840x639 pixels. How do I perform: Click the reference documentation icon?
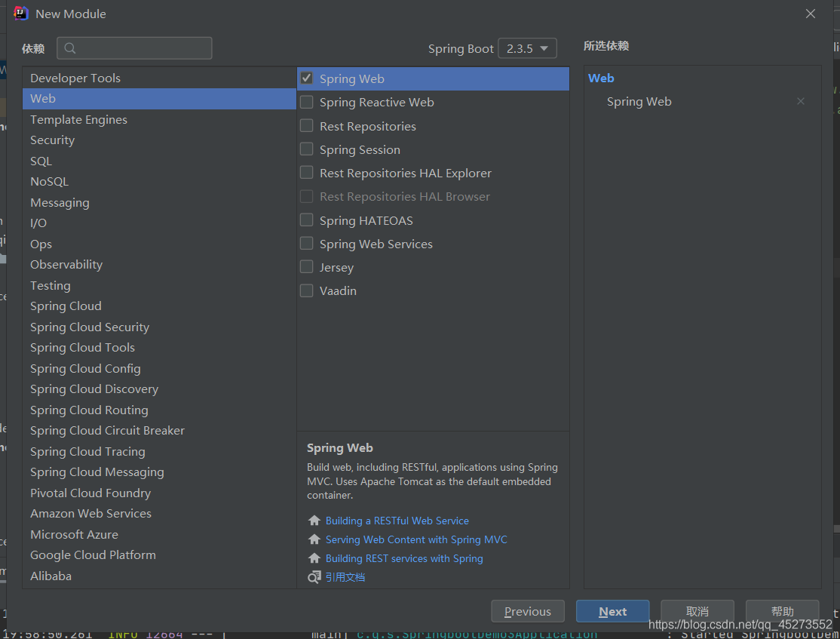pyautogui.click(x=314, y=577)
